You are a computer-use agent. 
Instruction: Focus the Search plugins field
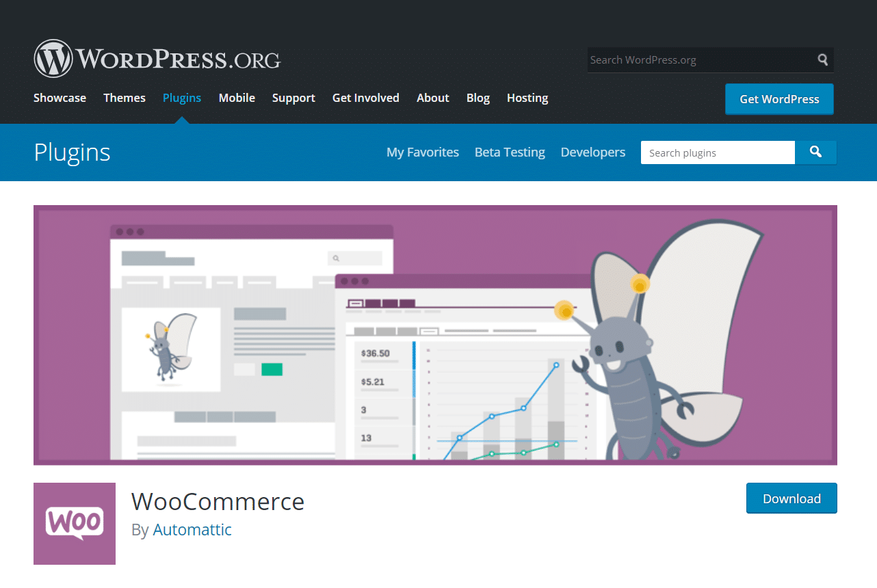[718, 152]
